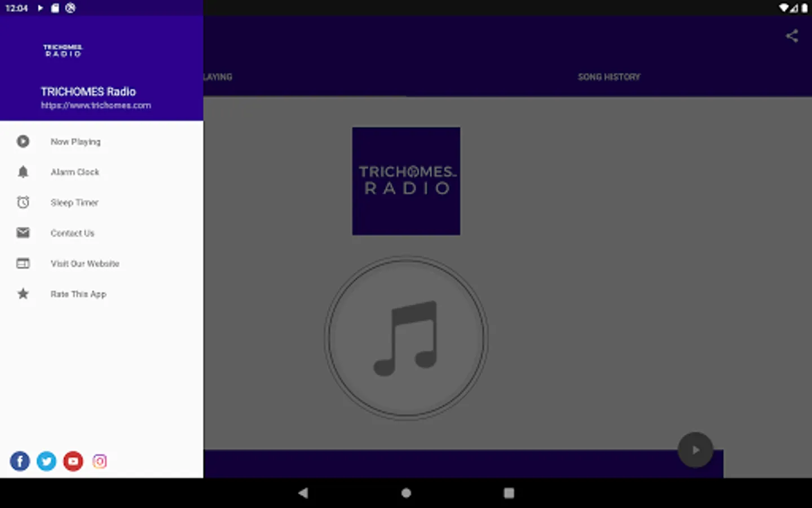
Task: Tap the TRICHOMES Radio title in drawer
Action: coord(88,91)
